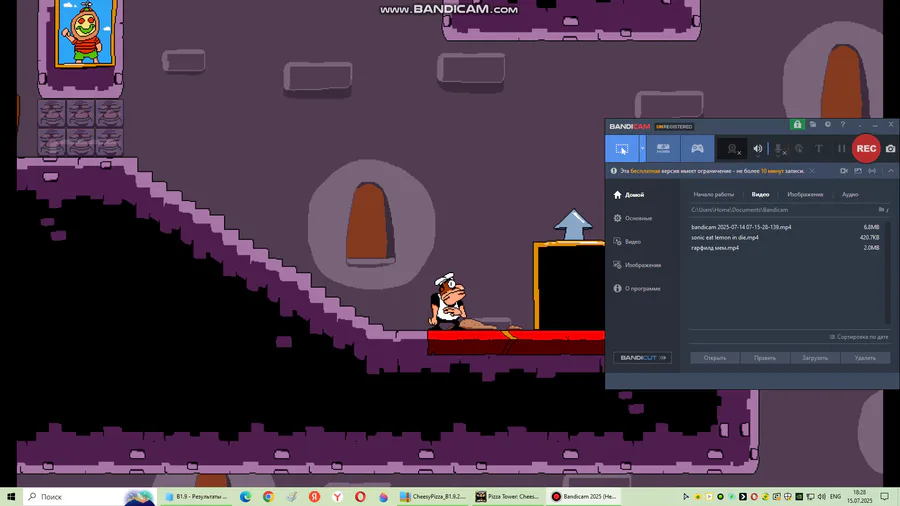The image size is (900, 506).
Task: Open Bandicam help question mark
Action: 843,124
